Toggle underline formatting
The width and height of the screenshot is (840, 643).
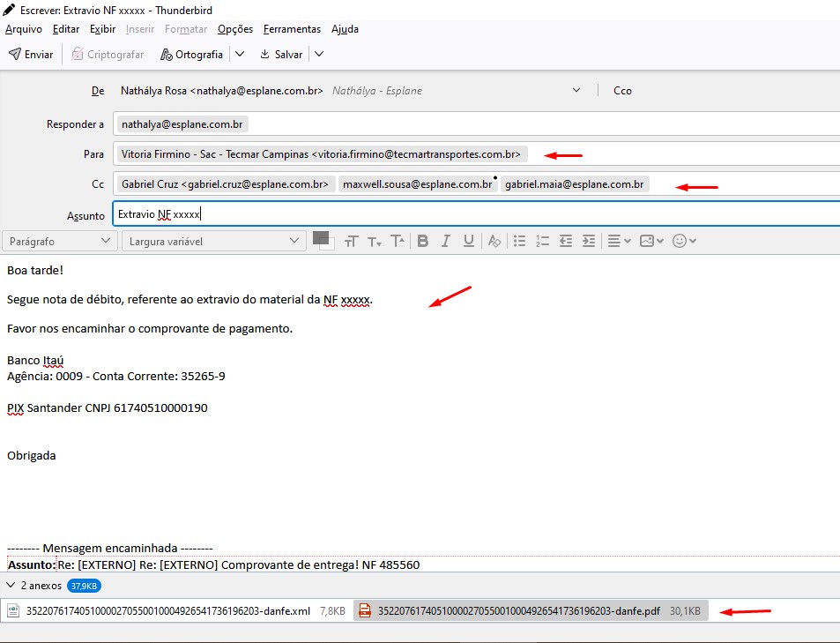469,241
